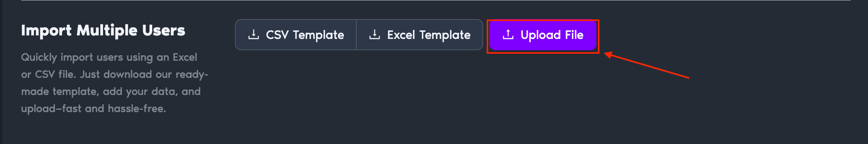The width and height of the screenshot is (868, 144).
Task: Click the horizontal separator line at top
Action: 436,0
